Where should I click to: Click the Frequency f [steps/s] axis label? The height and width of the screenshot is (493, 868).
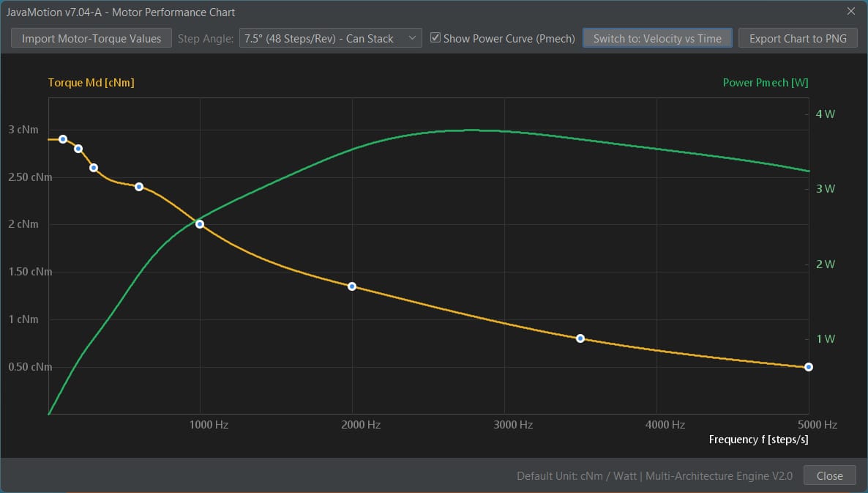pyautogui.click(x=758, y=440)
